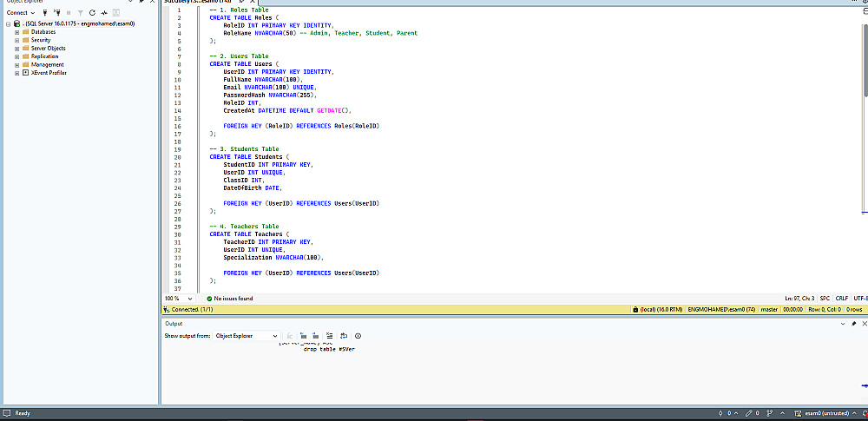Image resolution: width=868 pixels, height=421 pixels.
Task: Select the Security folder icon
Action: [x=25, y=40]
